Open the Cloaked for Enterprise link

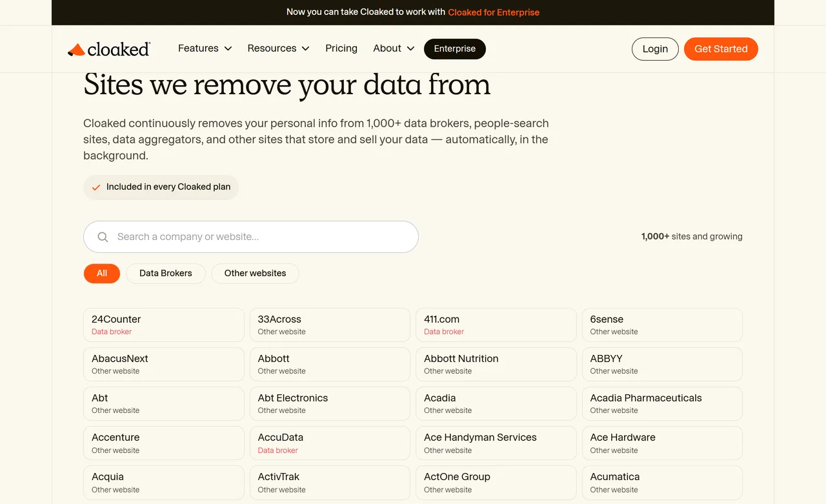pyautogui.click(x=494, y=12)
